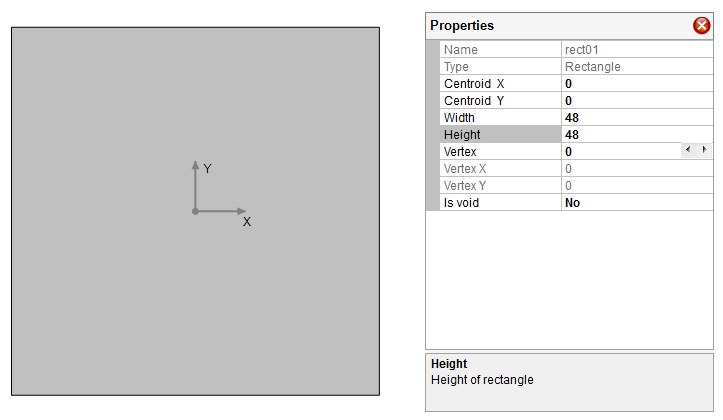Image resolution: width=723 pixels, height=420 pixels.
Task: Select the Type property row label
Action: (x=500, y=66)
